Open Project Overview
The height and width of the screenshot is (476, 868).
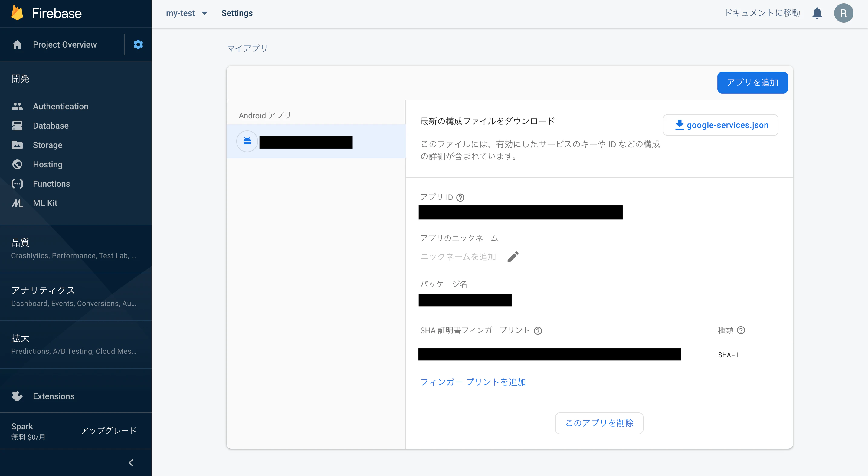pos(65,44)
